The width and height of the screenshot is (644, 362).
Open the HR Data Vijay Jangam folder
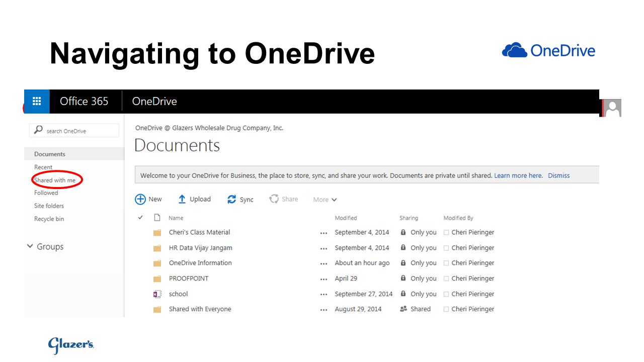pyautogui.click(x=200, y=248)
